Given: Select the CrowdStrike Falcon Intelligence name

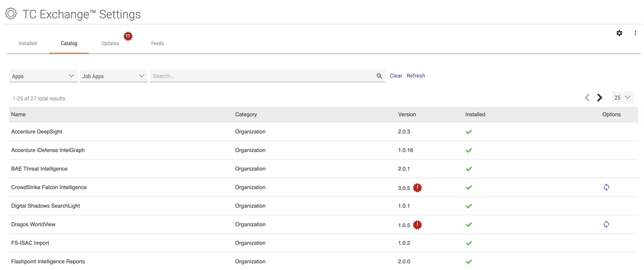Looking at the screenshot, I should click(x=49, y=187).
